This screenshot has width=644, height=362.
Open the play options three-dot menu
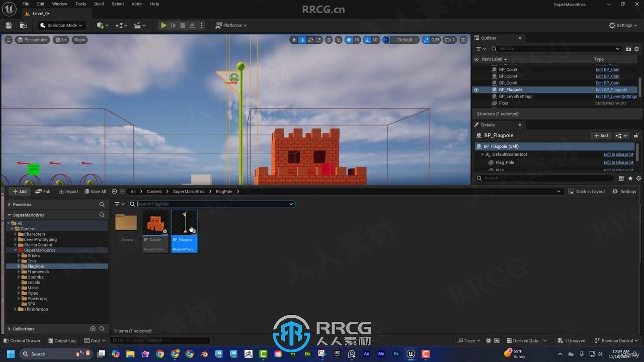pos(202,25)
